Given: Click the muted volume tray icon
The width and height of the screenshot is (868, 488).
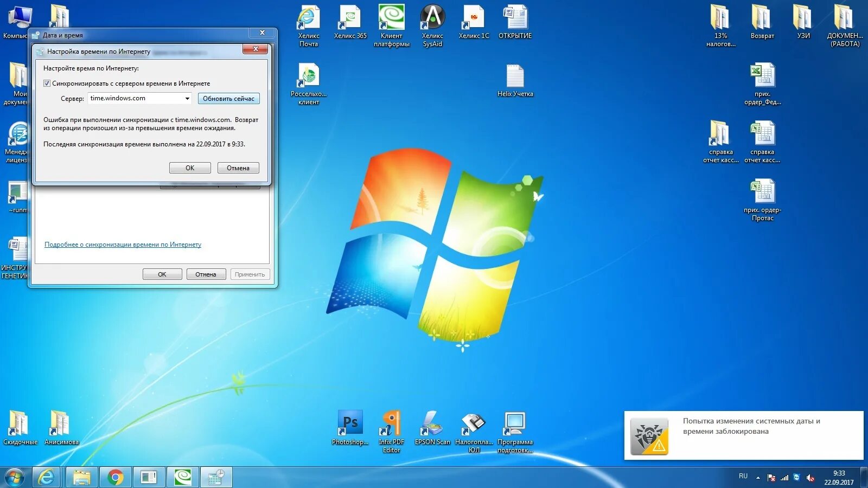Looking at the screenshot, I should click(x=810, y=478).
